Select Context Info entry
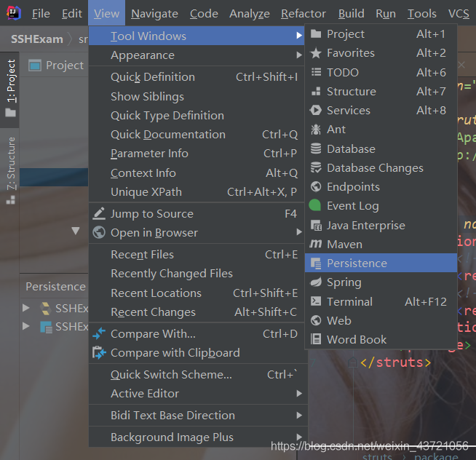The height and width of the screenshot is (460, 476). [197, 172]
